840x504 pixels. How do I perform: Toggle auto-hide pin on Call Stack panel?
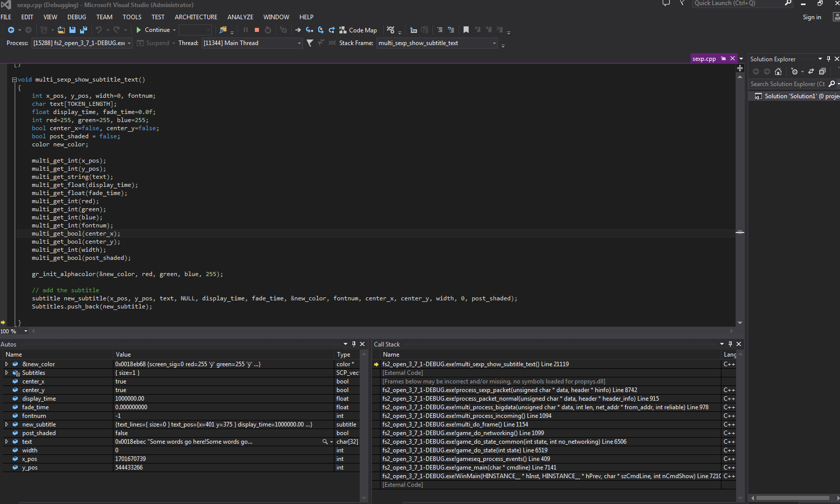[730, 344]
